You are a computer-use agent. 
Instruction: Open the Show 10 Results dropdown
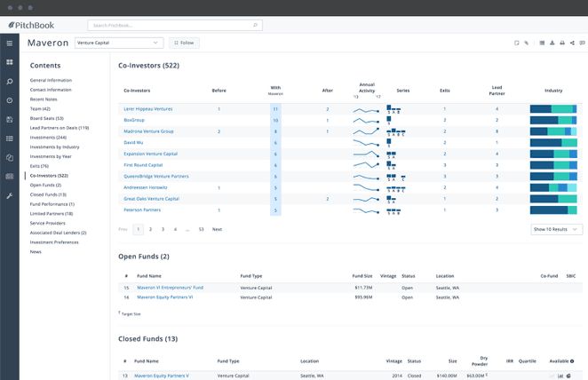coord(555,229)
